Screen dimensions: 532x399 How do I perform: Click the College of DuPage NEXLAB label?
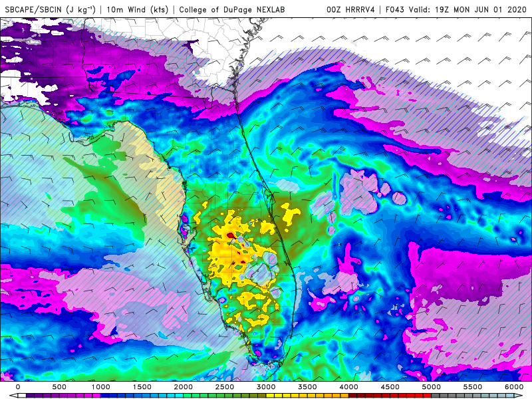(x=231, y=9)
